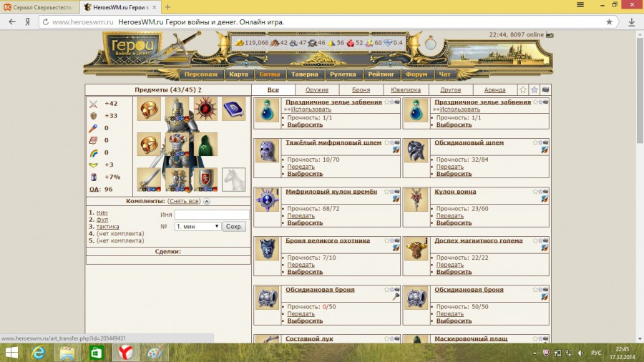This screenshot has width=644, height=362.
Task: Click the lower equipped gold ring slot
Action: pos(149,144)
